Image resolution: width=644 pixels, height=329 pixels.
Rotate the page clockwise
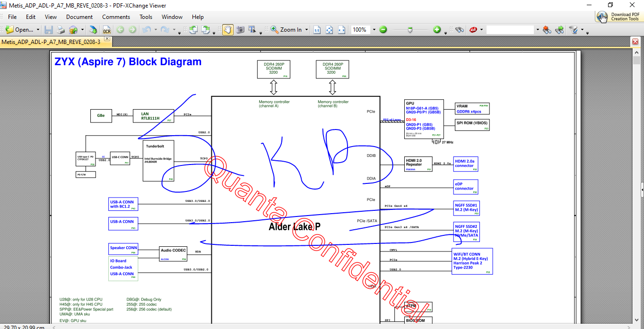(206, 30)
